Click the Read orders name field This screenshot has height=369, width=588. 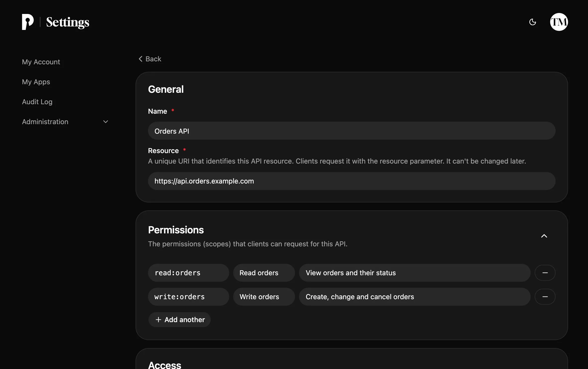point(264,273)
